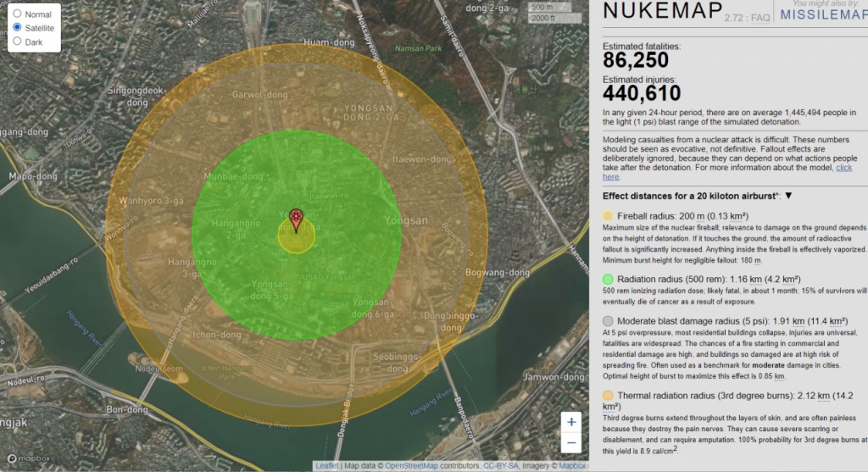Select the Normal map style radio button
The image size is (868, 472).
tap(17, 14)
